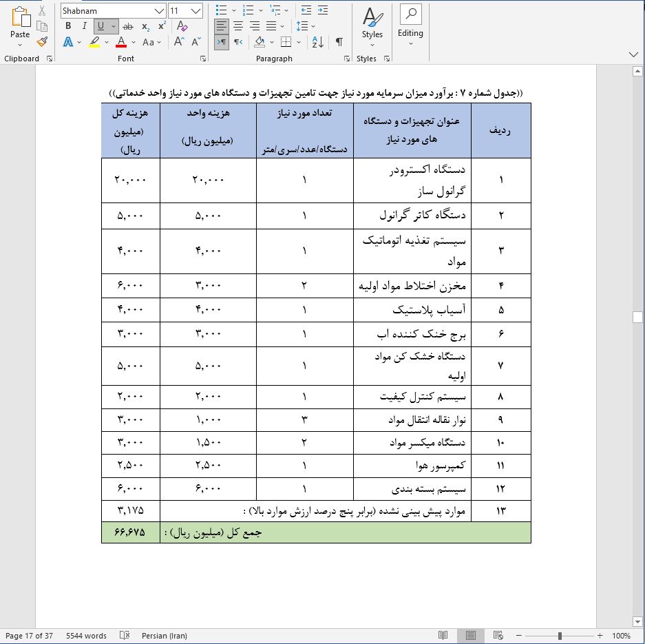
Task: Open the Styles gallery
Action: click(372, 27)
